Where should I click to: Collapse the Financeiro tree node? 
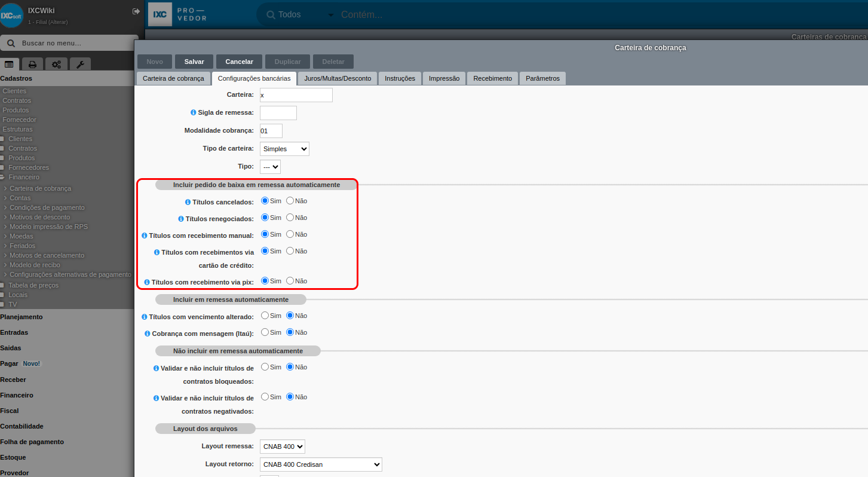coord(2,178)
